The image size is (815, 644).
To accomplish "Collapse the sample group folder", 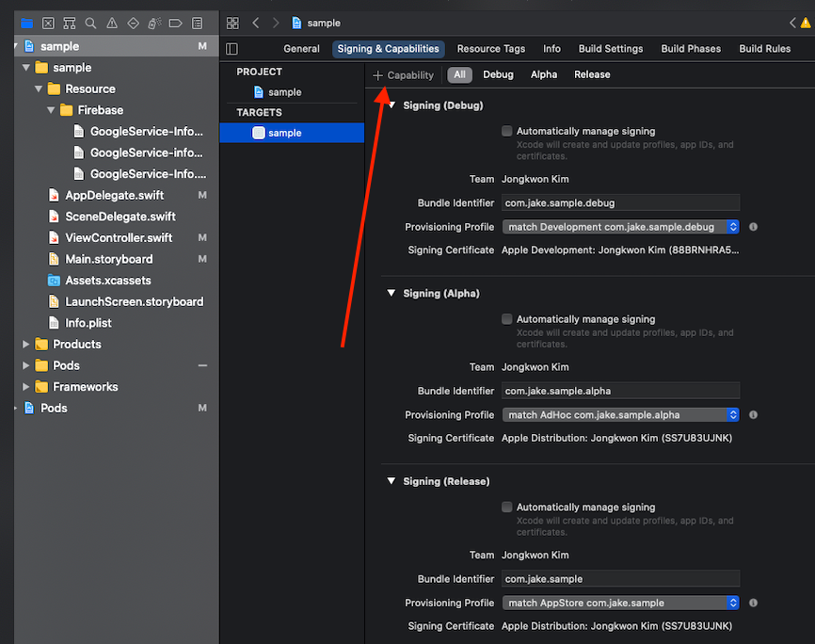I will pos(26,68).
